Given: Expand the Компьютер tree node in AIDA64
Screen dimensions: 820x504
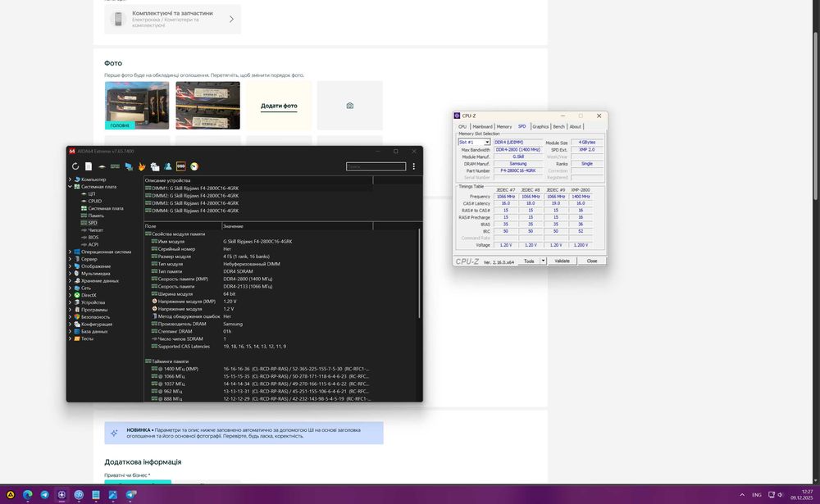Looking at the screenshot, I should 70,179.
